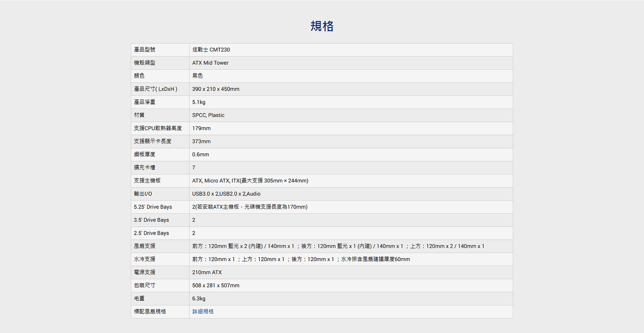Select the 5.1kg net weight value
The width and height of the screenshot is (644, 333).
[x=199, y=102]
